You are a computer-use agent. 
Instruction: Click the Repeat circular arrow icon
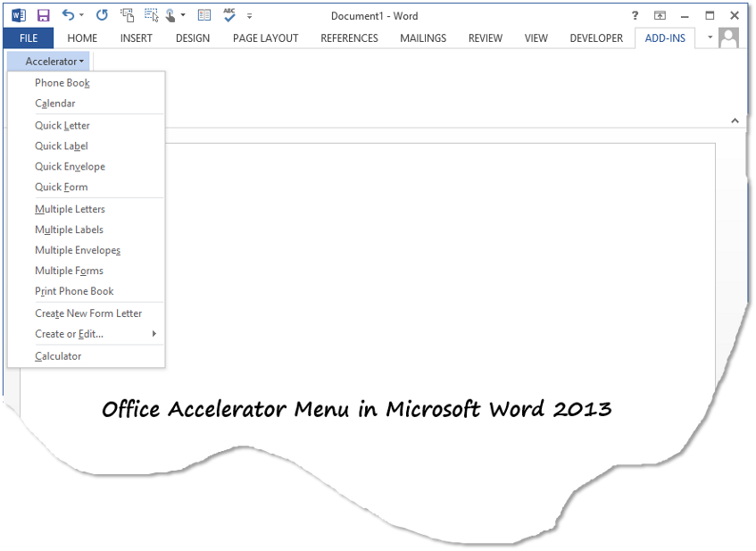(102, 15)
